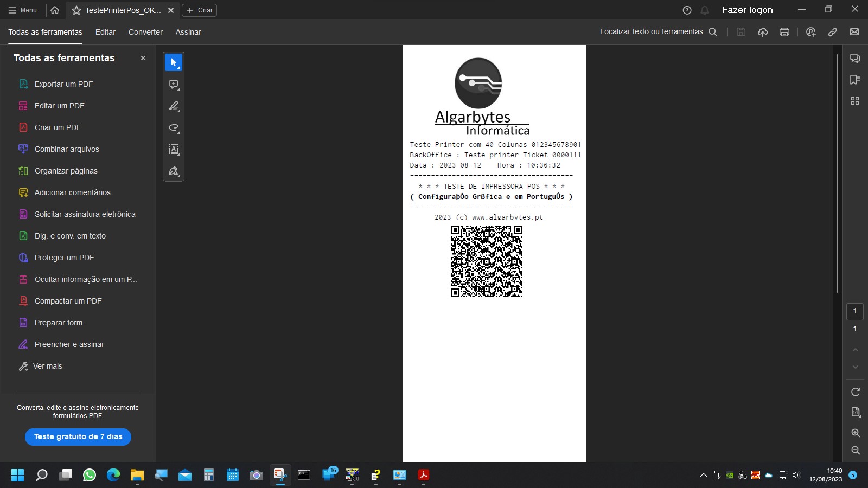
Task: Rotate the page view
Action: (856, 391)
